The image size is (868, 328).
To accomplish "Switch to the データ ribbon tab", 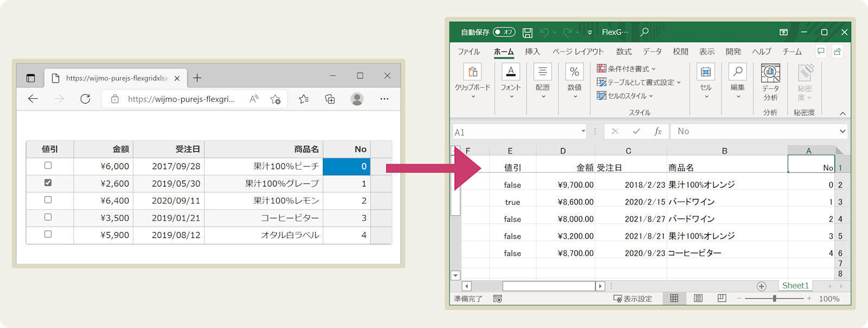I will (652, 52).
